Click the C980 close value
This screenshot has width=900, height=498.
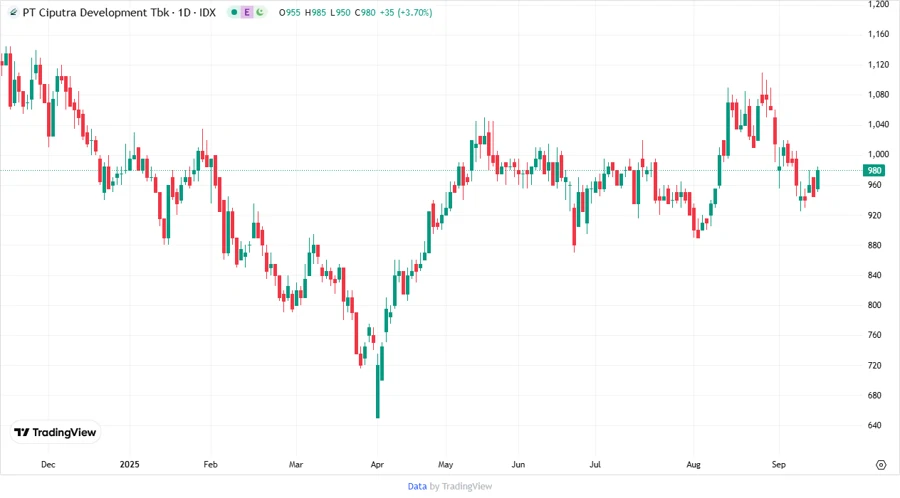(x=365, y=12)
